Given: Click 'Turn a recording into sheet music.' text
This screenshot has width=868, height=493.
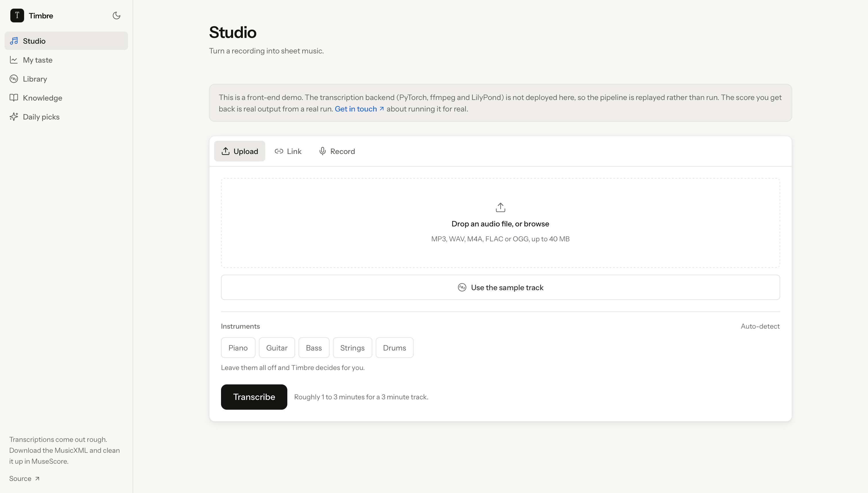Looking at the screenshot, I should coord(267,51).
